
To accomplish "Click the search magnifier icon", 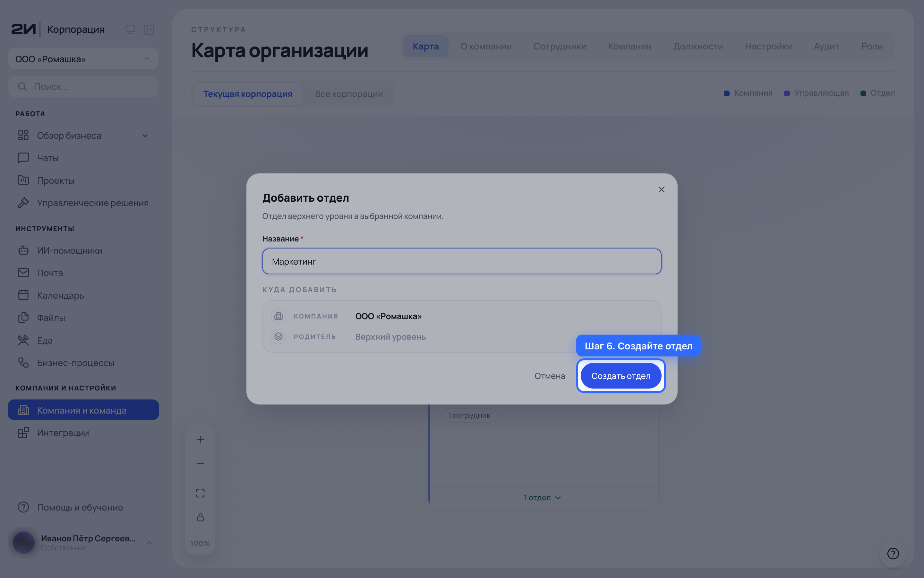I will (x=22, y=87).
